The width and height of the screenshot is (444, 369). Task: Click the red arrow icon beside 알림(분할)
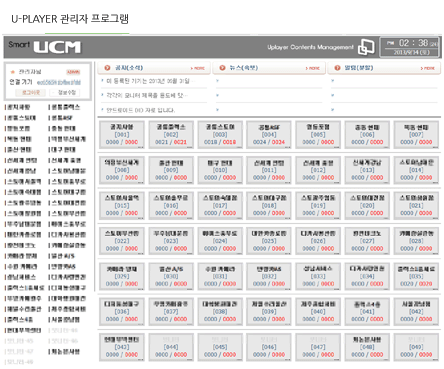[337, 68]
